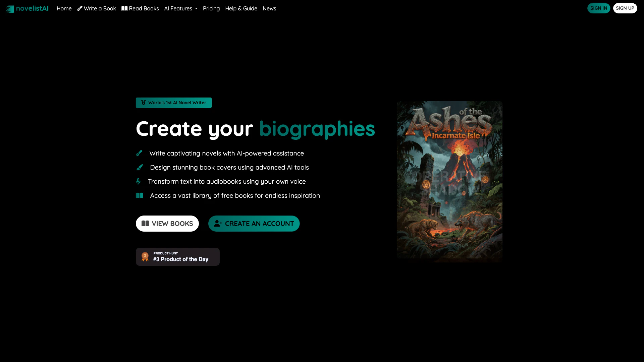Image resolution: width=644 pixels, height=362 pixels.
Task: Click the microphone icon for audiobooks feature
Action: pos(138,181)
